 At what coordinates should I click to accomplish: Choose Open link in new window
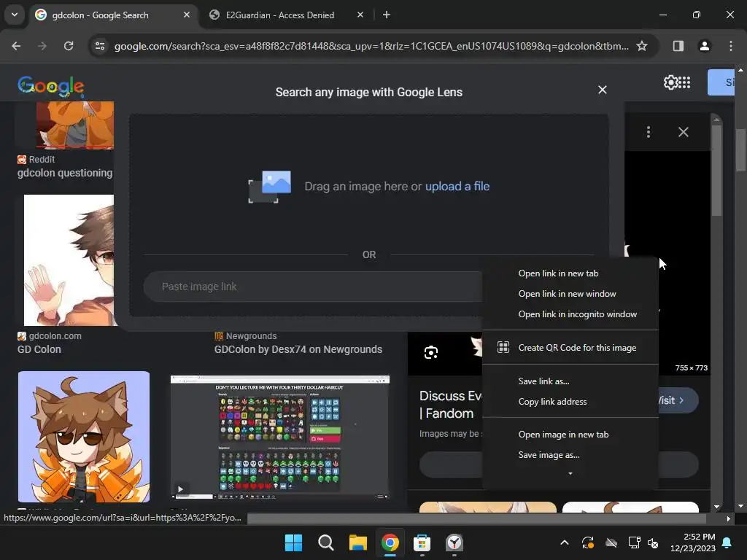[570, 294]
